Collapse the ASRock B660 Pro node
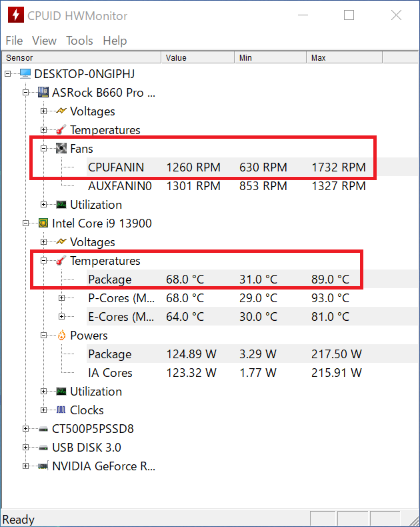This screenshot has height=527, width=420. pyautogui.click(x=25, y=92)
